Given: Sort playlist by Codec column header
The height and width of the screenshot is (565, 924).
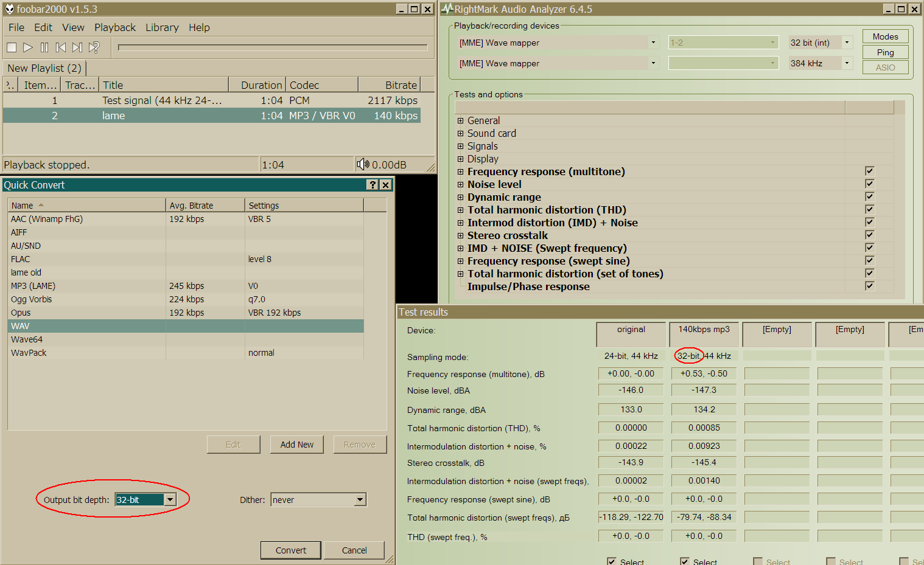Looking at the screenshot, I should pyautogui.click(x=321, y=85).
